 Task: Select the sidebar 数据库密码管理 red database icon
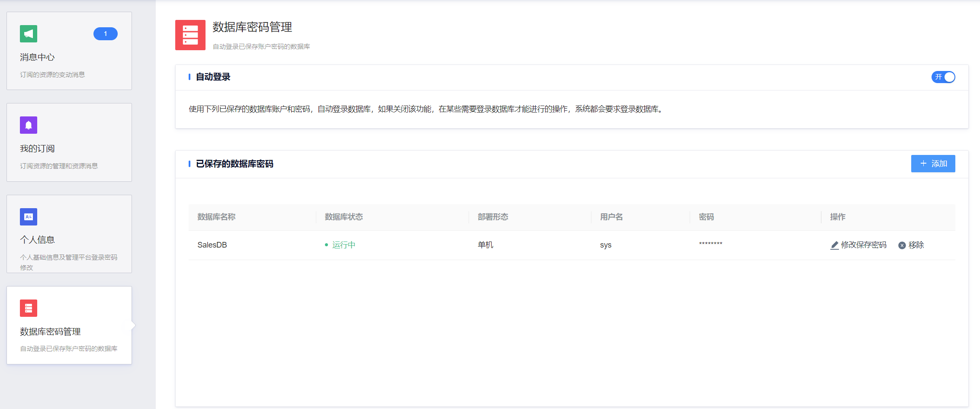[28, 308]
